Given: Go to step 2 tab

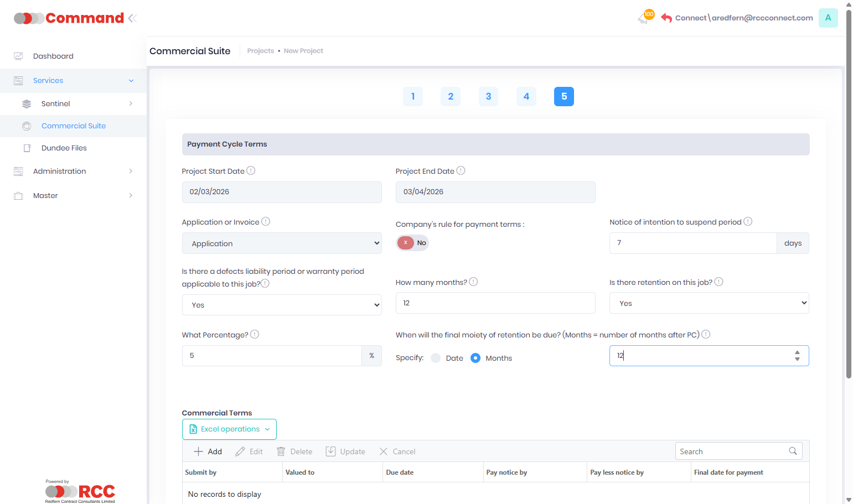Looking at the screenshot, I should pyautogui.click(x=451, y=96).
